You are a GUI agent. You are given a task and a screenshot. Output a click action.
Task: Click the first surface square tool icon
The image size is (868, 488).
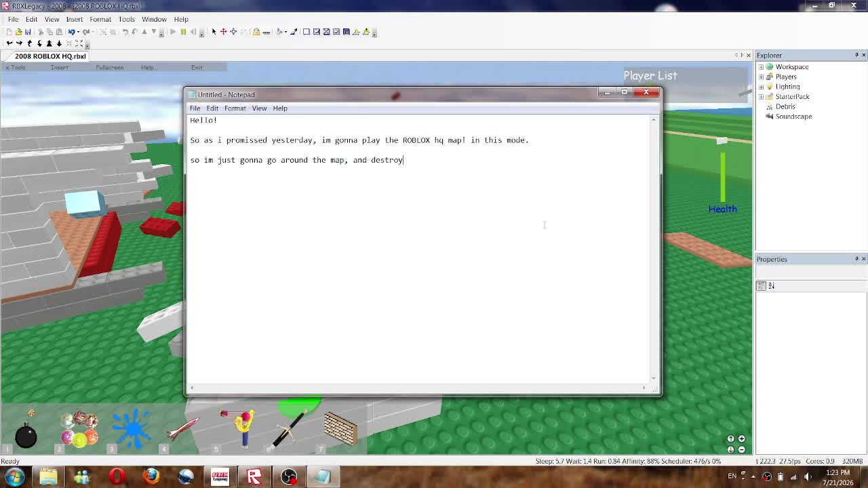(307, 32)
